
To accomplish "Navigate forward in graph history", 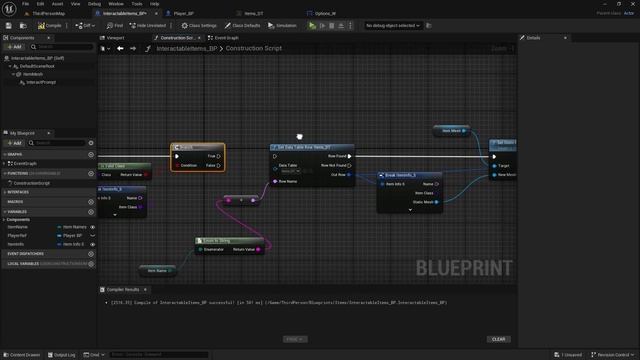I will pos(133,48).
